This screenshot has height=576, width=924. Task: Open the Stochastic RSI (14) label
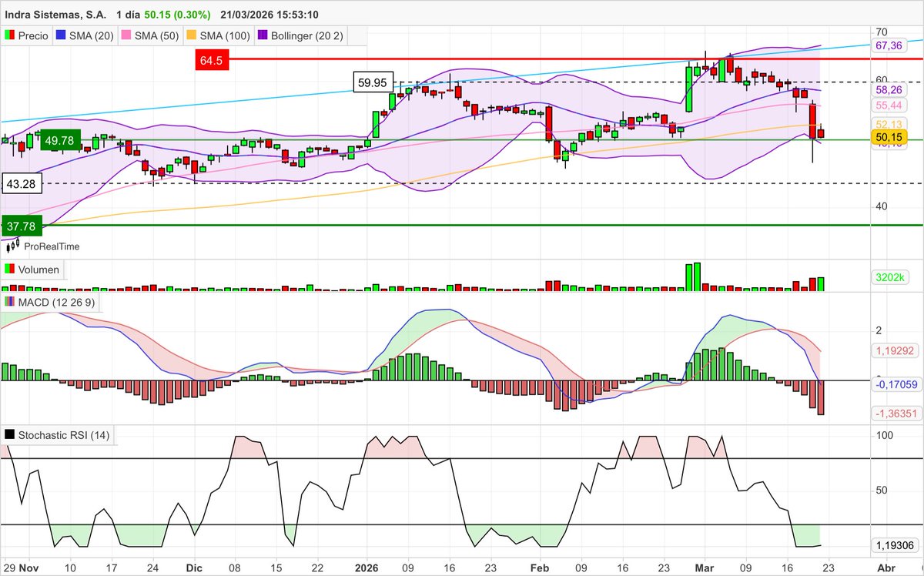coord(64,435)
